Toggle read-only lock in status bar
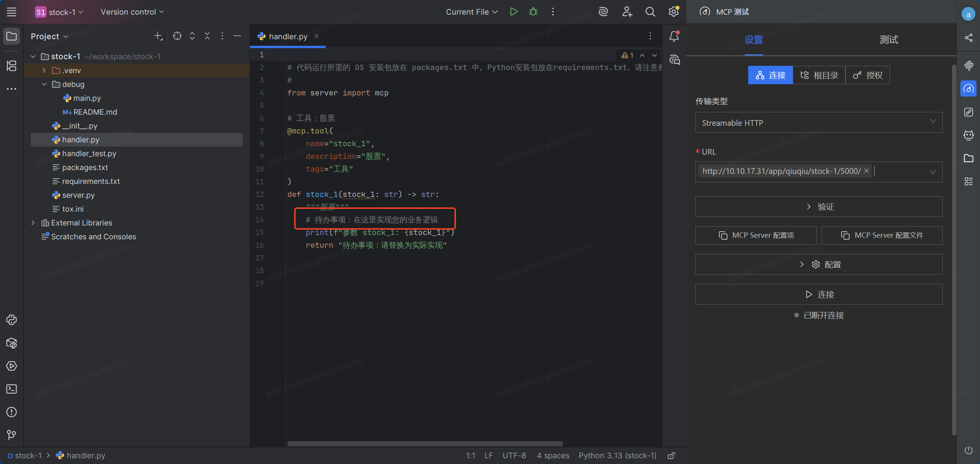 click(x=671, y=456)
